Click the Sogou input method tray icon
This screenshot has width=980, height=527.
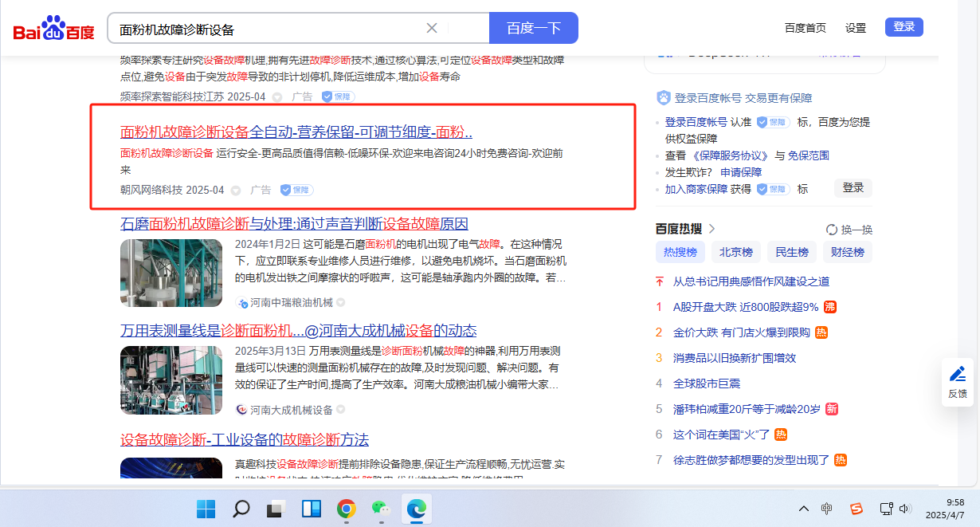click(856, 508)
